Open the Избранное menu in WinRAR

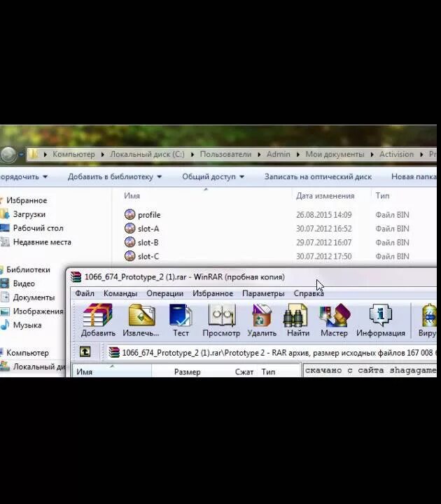click(x=213, y=293)
